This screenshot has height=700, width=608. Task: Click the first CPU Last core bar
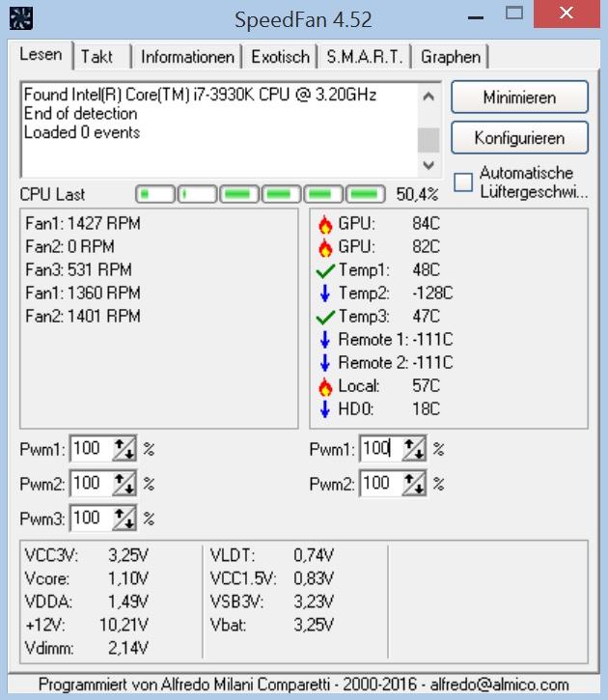coord(155,194)
